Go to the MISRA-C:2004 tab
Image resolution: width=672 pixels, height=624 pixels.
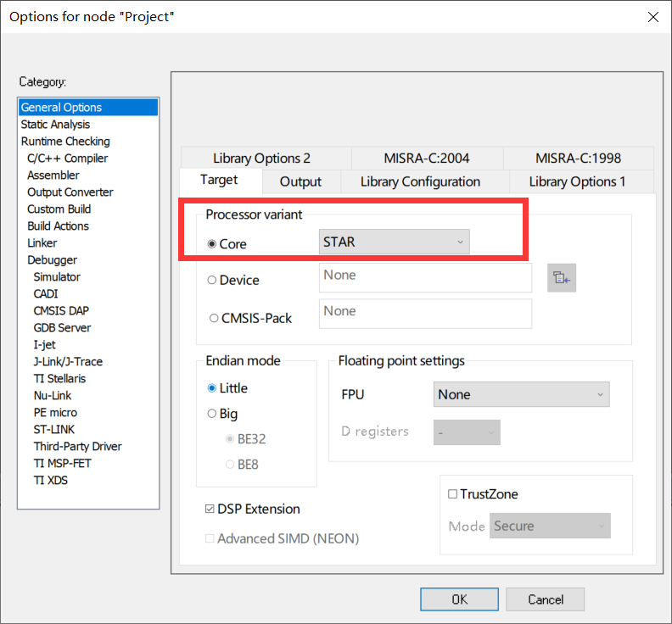(x=426, y=158)
